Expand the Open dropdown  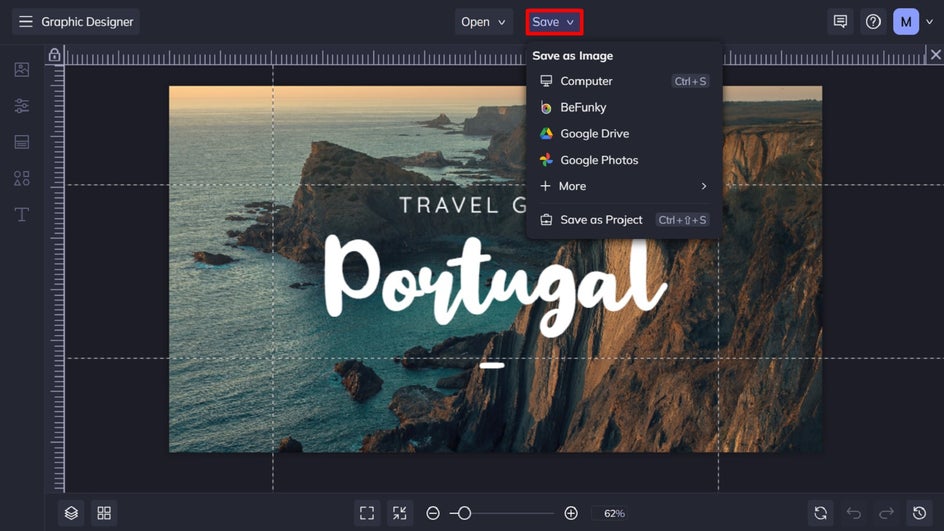pos(483,22)
